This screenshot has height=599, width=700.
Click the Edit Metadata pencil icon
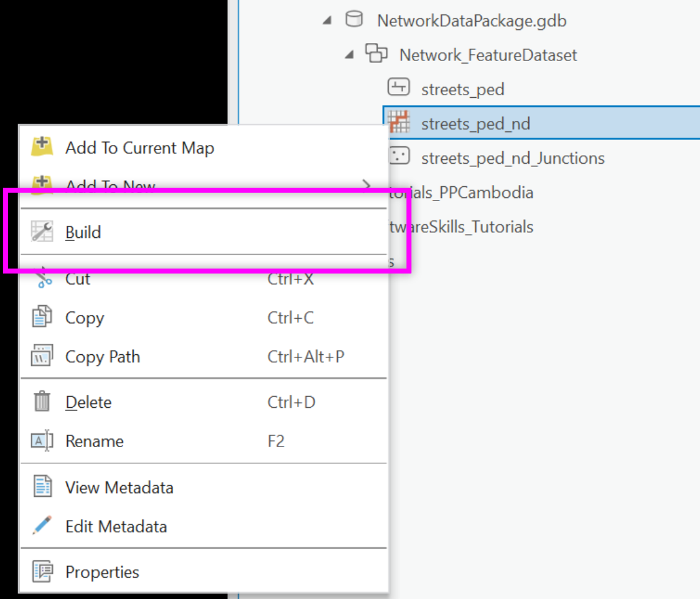[x=42, y=526]
